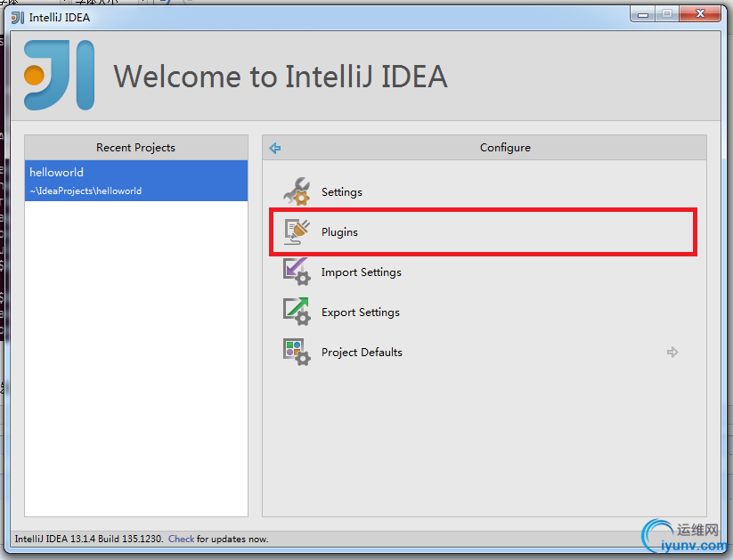733x560 pixels.
Task: Minimize the IntelliJ IDEA window
Action: (x=643, y=14)
